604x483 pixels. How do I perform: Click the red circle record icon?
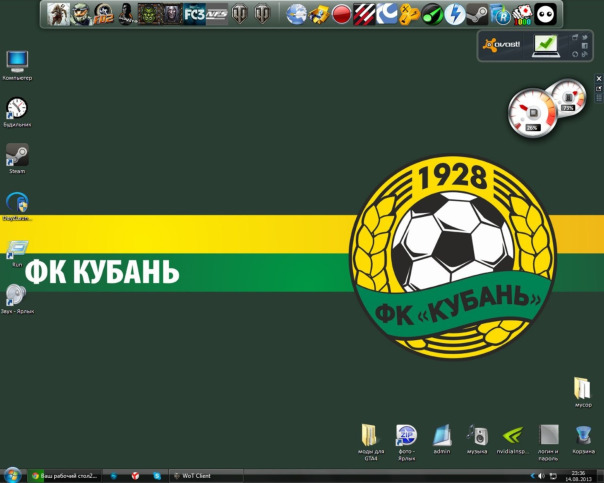[x=342, y=14]
